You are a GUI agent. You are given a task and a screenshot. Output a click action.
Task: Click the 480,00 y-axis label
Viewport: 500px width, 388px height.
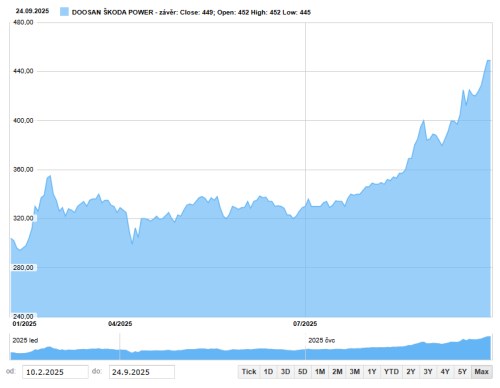(23, 22)
